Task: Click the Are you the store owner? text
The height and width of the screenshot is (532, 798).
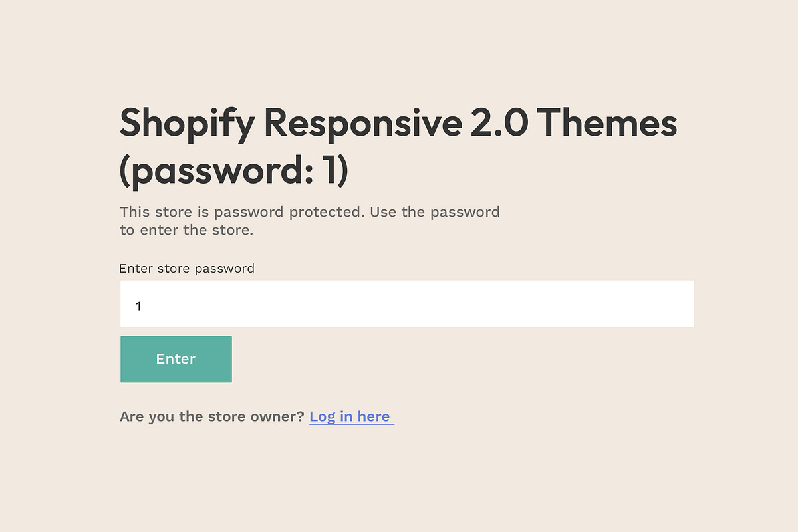Action: pos(212,417)
